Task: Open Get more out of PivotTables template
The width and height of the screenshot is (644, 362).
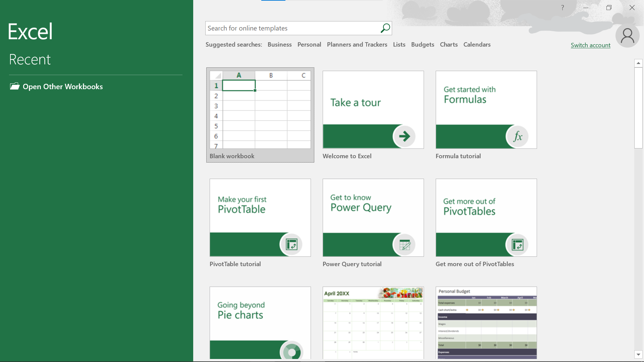Action: 486,218
